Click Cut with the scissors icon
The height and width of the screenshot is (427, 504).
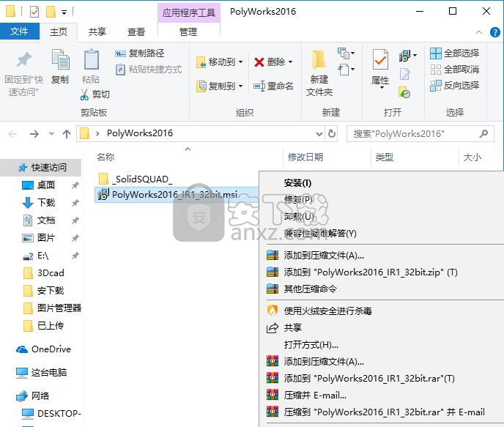click(x=94, y=94)
